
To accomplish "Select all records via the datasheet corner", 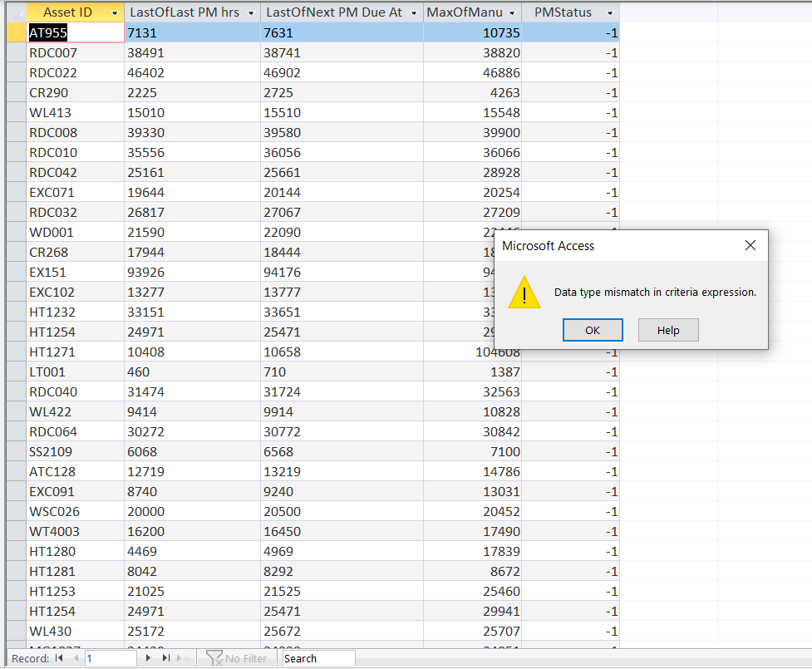I will coord(16,12).
